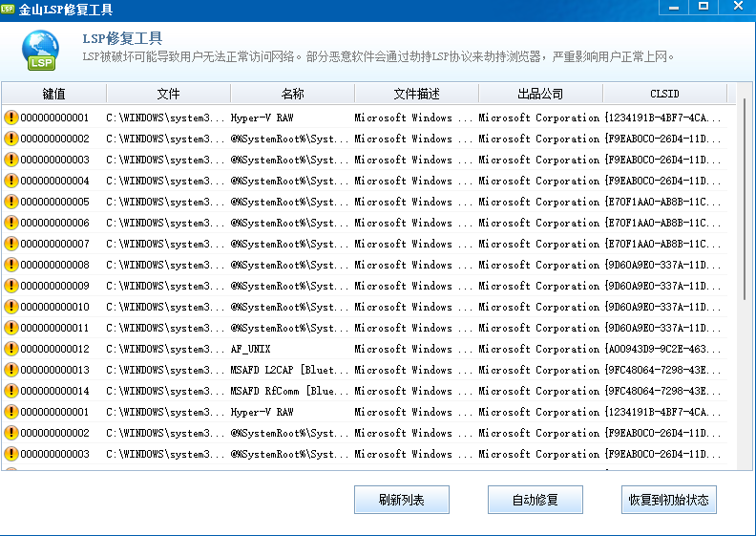The height and width of the screenshot is (536, 756).
Task: Click the 自动修复 button
Action: [535, 500]
